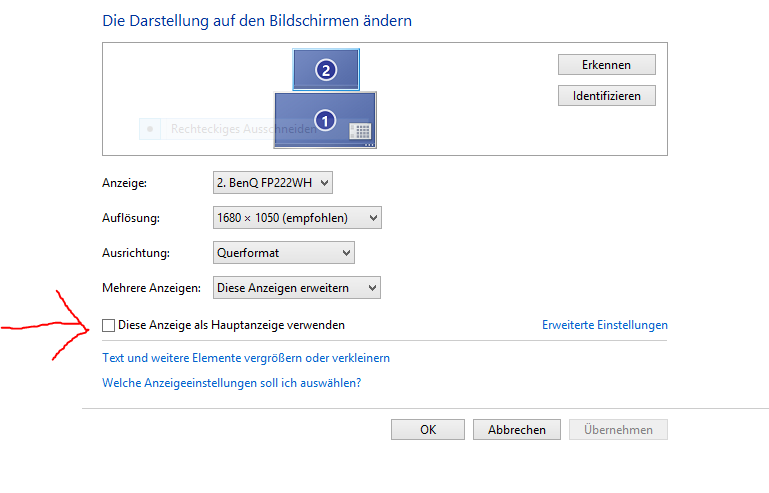769x493 pixels.
Task: Check Diese Anzeige als Hauptanzeige verwenden
Action: tap(108, 325)
